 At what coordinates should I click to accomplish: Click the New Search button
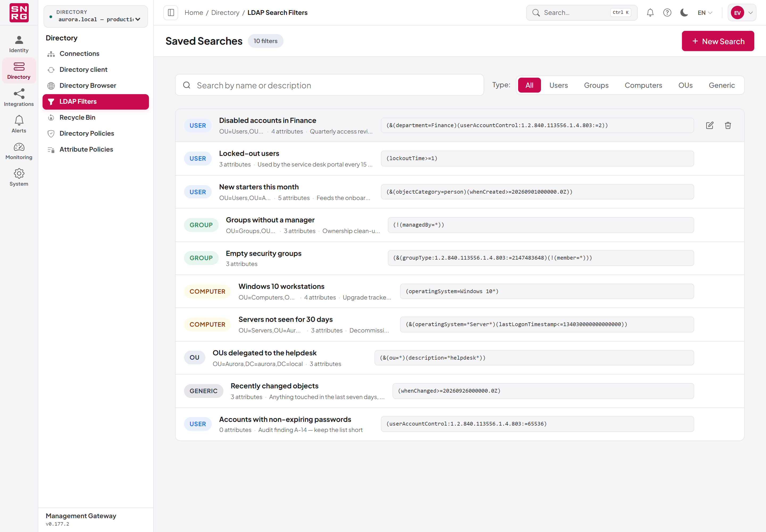click(x=718, y=41)
